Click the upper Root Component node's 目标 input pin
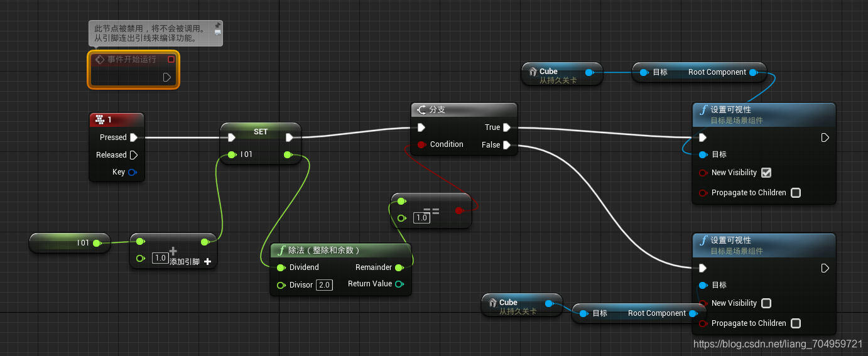868x356 pixels. [643, 73]
